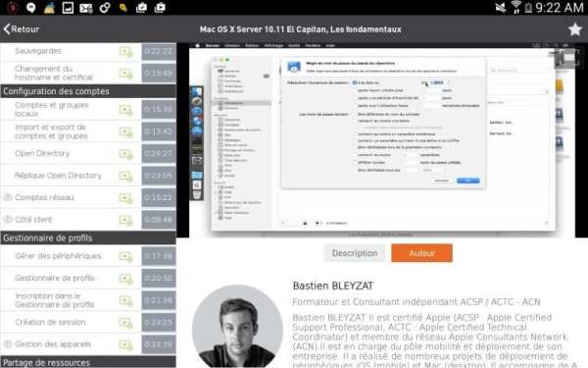This screenshot has width=588, height=368.
Task: Select duration 0:22:22 of Sauvegardes
Action: [159, 51]
